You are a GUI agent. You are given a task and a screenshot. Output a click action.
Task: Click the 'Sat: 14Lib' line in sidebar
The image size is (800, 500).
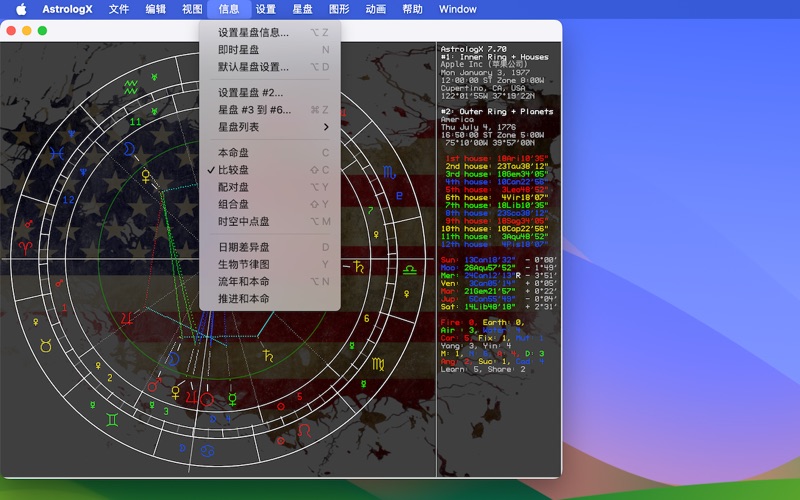[498, 307]
